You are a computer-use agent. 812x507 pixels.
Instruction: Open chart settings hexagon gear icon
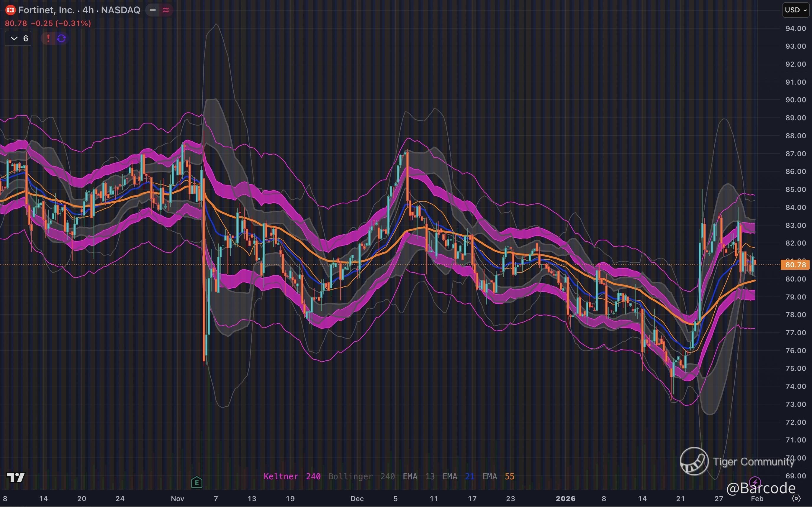[x=796, y=499]
